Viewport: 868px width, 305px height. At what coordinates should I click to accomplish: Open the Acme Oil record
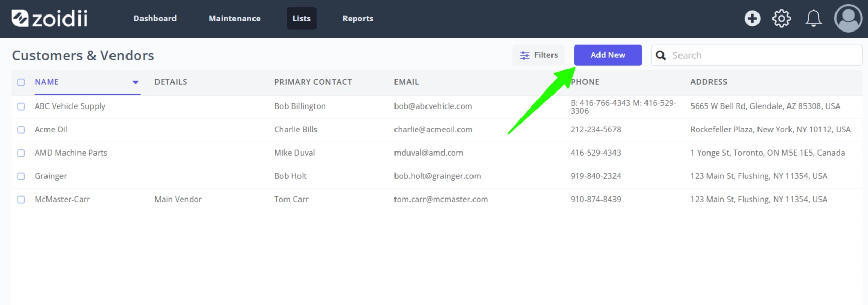point(51,129)
